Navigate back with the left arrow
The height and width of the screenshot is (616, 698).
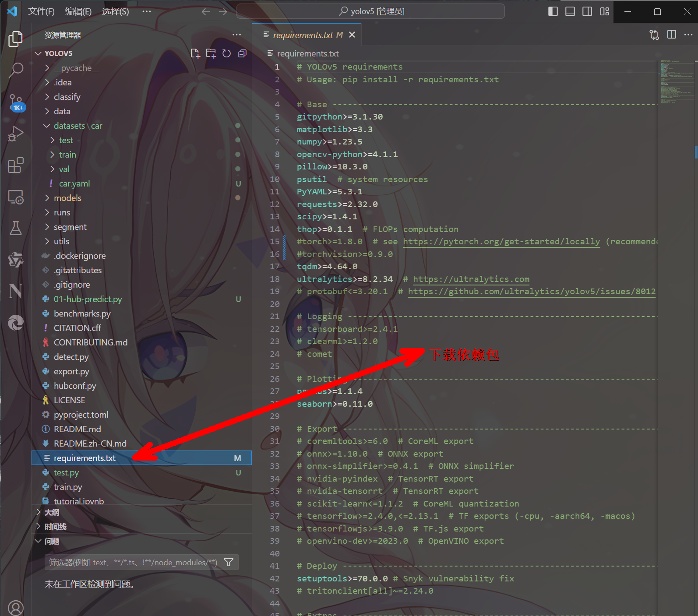206,12
